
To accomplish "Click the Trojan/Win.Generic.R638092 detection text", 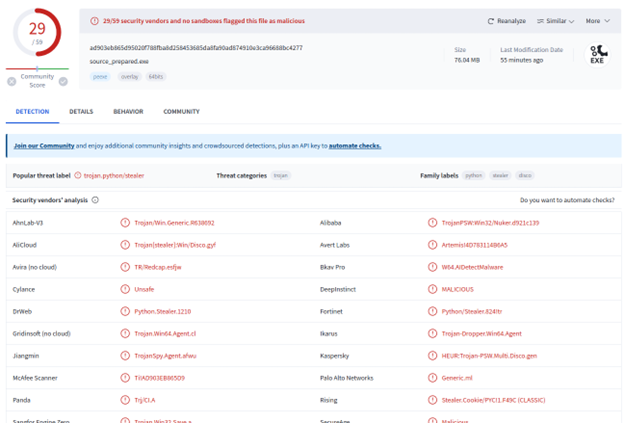I will click(174, 223).
